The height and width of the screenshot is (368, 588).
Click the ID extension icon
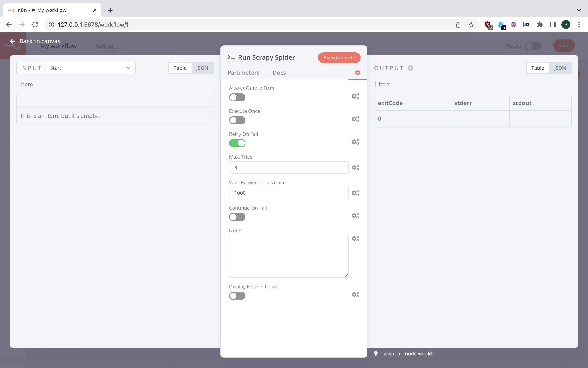(x=527, y=25)
